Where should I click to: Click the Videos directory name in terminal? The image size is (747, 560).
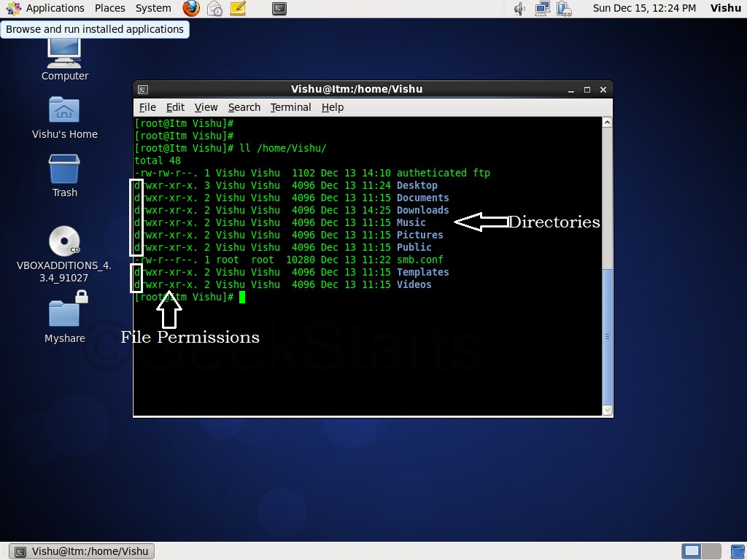(414, 285)
